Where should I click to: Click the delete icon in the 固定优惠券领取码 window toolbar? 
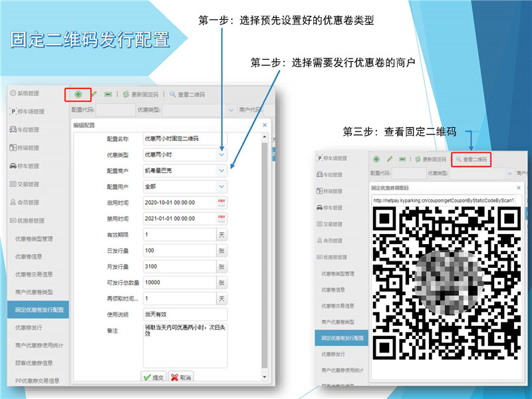[x=402, y=159]
